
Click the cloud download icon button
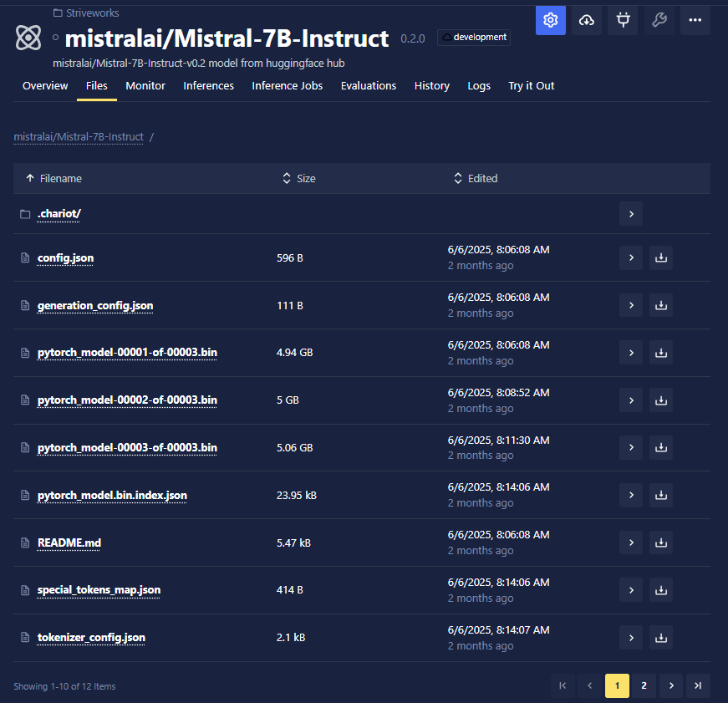[x=587, y=20]
